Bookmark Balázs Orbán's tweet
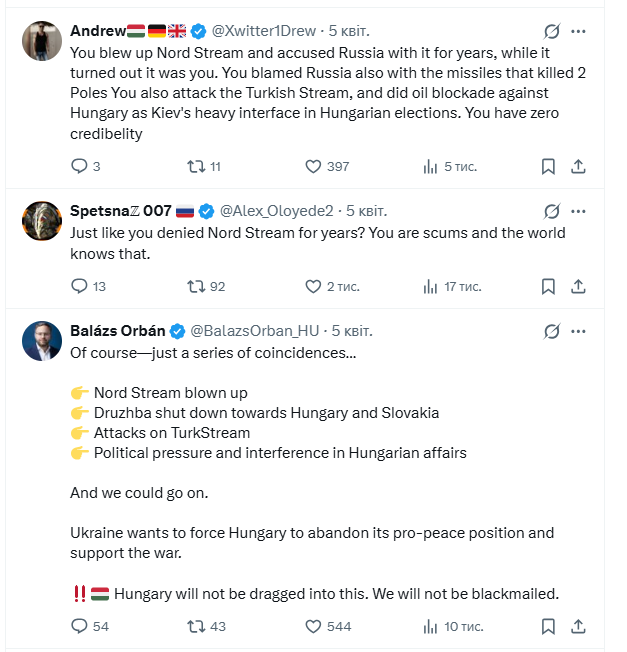Viewport: 627px width, 652px height. (x=548, y=626)
